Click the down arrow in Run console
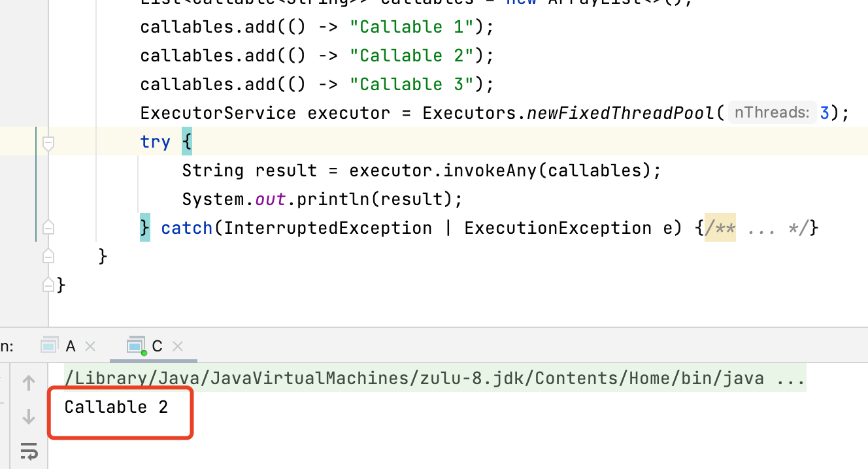This screenshot has width=868, height=469. pyautogui.click(x=29, y=417)
